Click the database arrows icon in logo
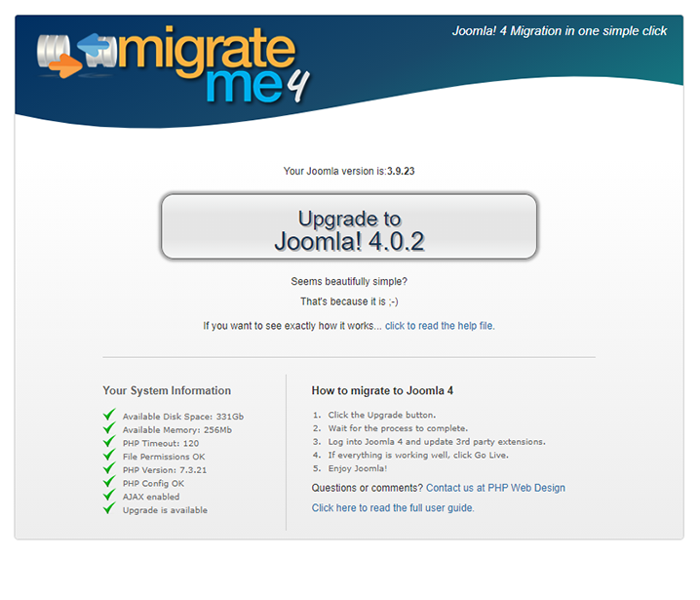The height and width of the screenshot is (600, 700). click(76, 56)
